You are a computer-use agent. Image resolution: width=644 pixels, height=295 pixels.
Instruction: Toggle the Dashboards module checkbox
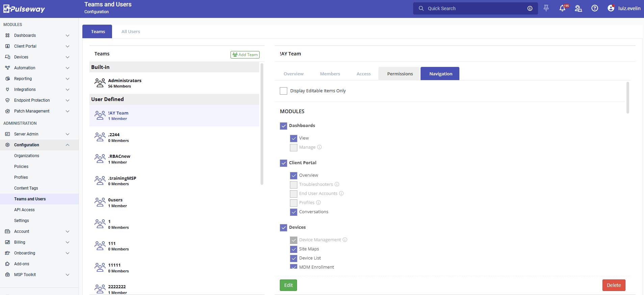click(284, 126)
